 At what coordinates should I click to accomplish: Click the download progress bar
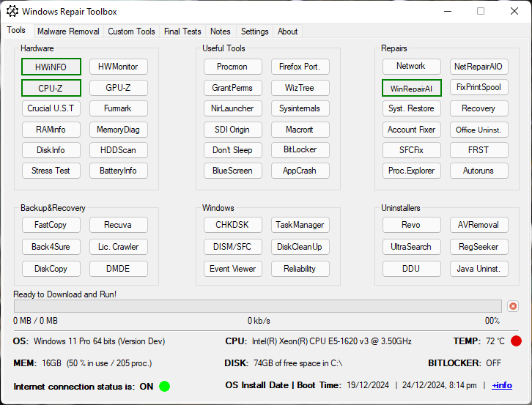coord(257,306)
